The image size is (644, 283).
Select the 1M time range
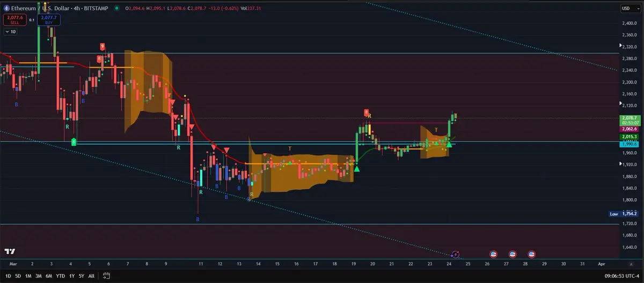28,276
